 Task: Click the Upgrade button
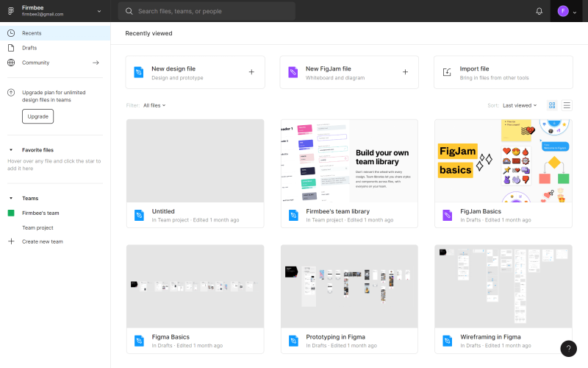click(x=37, y=116)
